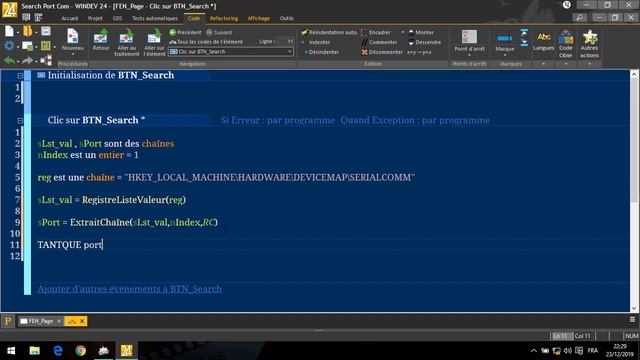Screen dimensions: 640x360
Task: Click Indenter in the ribbon
Action: tap(316, 42)
